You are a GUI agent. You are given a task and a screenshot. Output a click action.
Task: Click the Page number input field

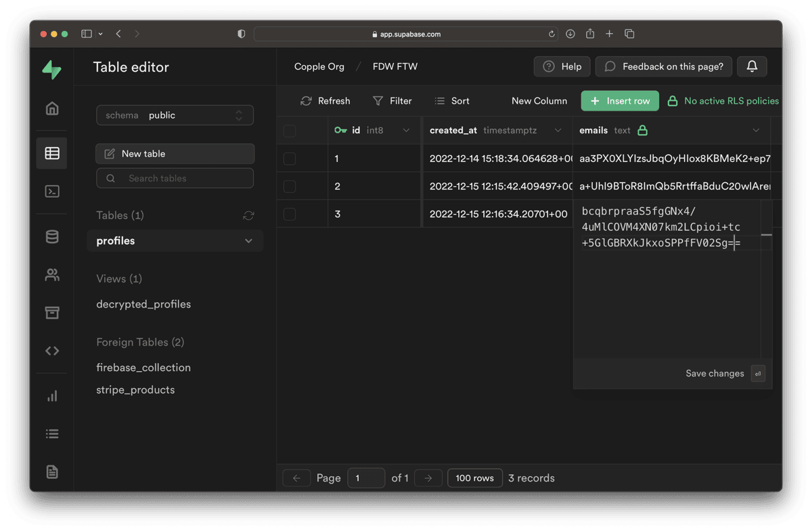(366, 477)
